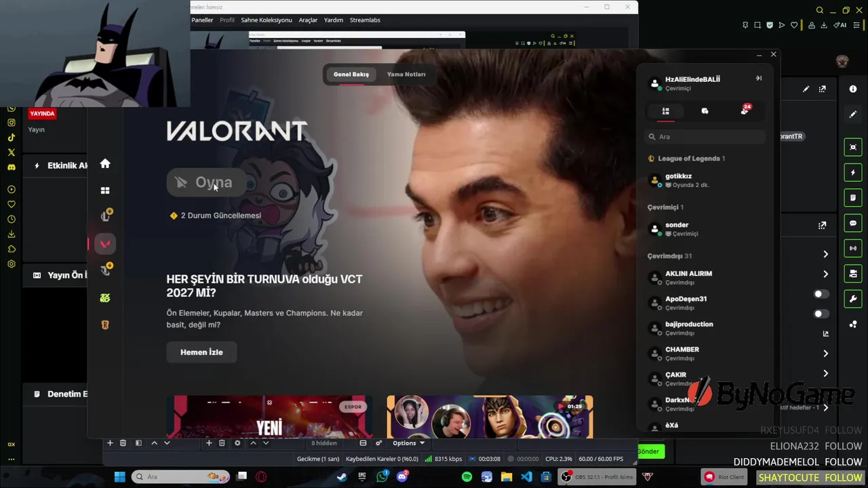Screen dimensions: 868x488
Task: Open Visual Studio Code from the taskbar
Action: tap(526, 477)
